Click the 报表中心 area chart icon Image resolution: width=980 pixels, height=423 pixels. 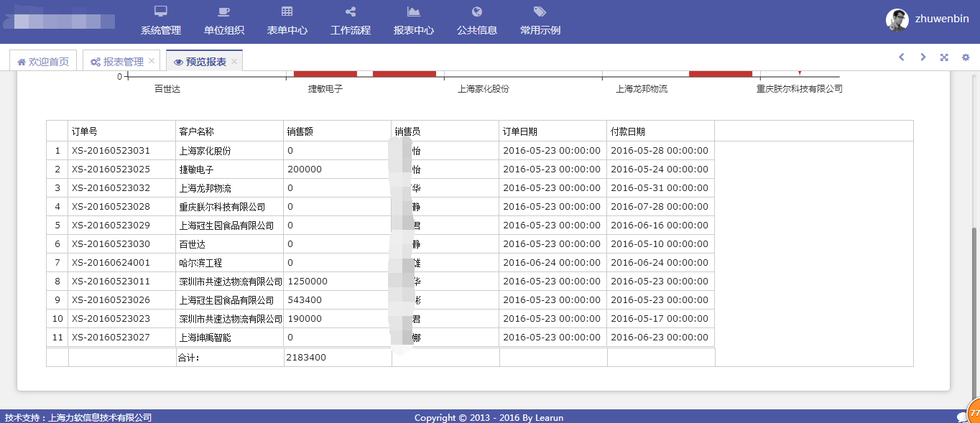point(414,11)
